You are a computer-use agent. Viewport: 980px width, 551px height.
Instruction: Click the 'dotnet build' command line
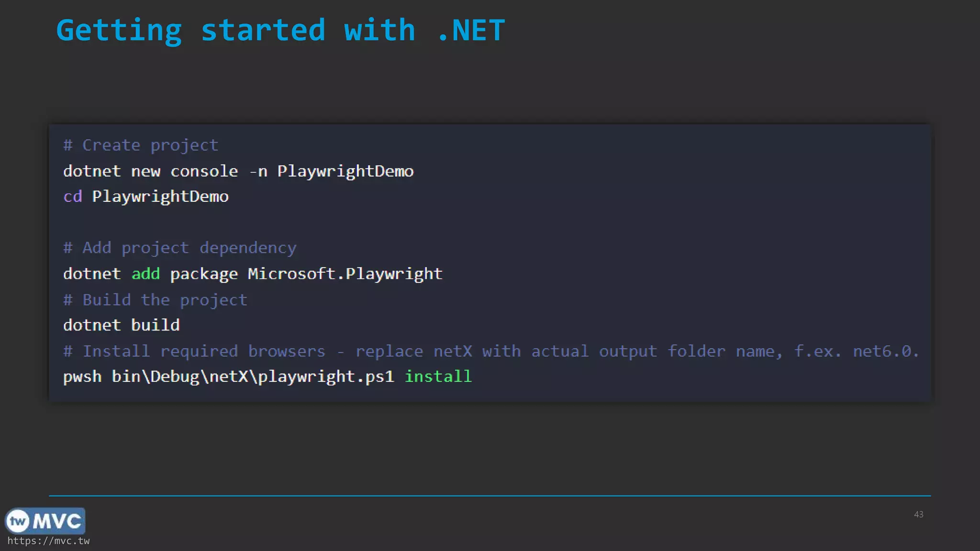click(x=122, y=325)
